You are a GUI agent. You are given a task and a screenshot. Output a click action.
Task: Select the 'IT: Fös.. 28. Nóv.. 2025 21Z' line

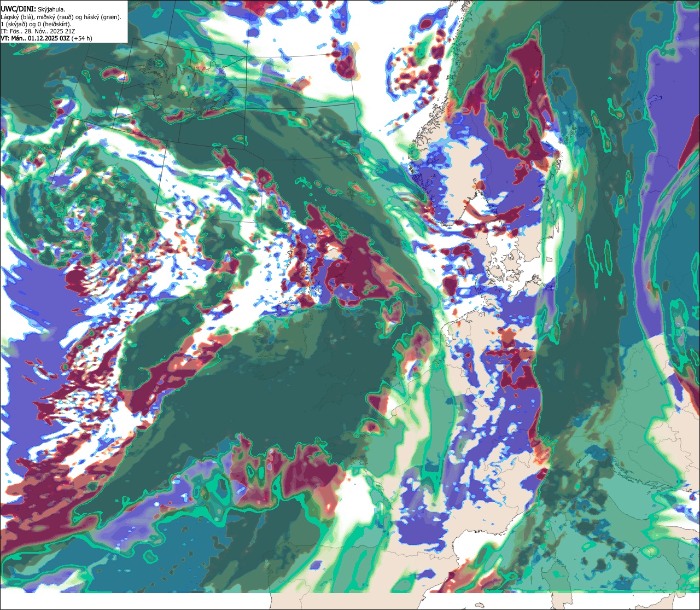click(38, 31)
